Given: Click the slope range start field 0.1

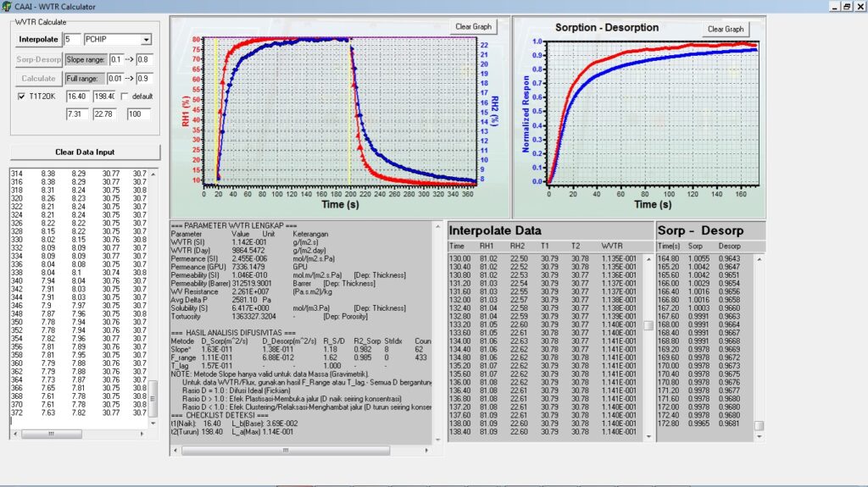Looking at the screenshot, I should pos(116,60).
